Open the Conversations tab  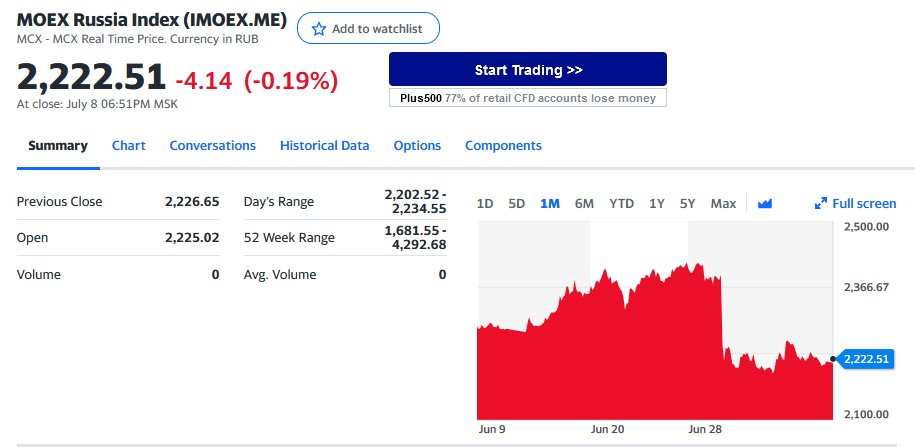pyautogui.click(x=212, y=145)
